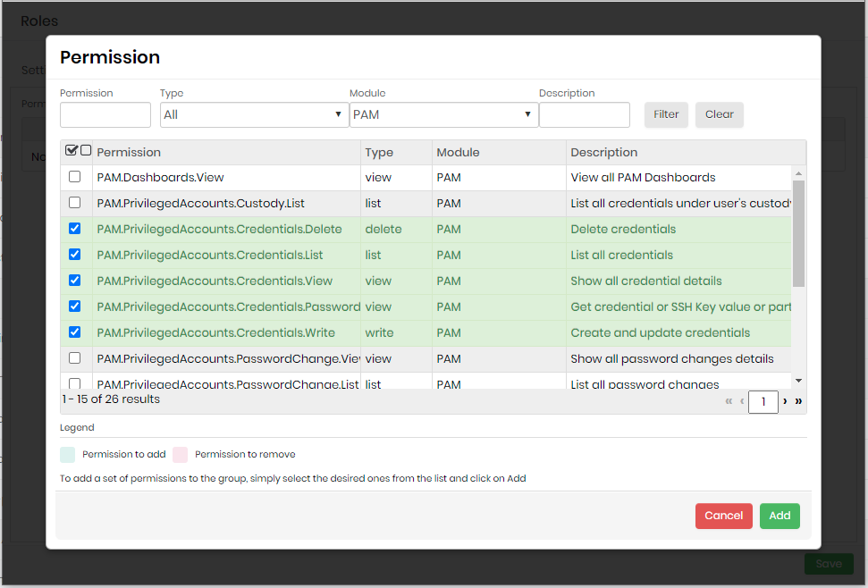The height and width of the screenshot is (588, 868).
Task: Click PAM.PrivilegedAccounts.Custody.List permission name
Action: pos(200,203)
